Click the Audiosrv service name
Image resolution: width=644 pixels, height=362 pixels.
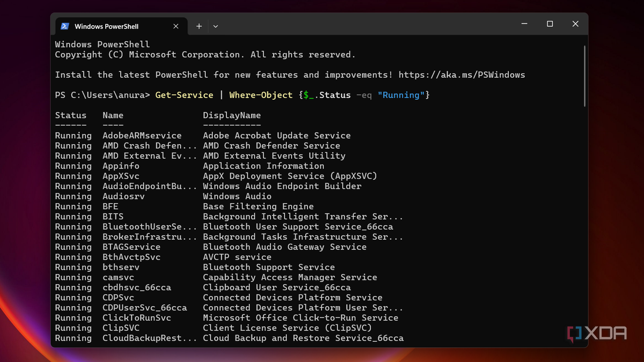pyautogui.click(x=123, y=196)
